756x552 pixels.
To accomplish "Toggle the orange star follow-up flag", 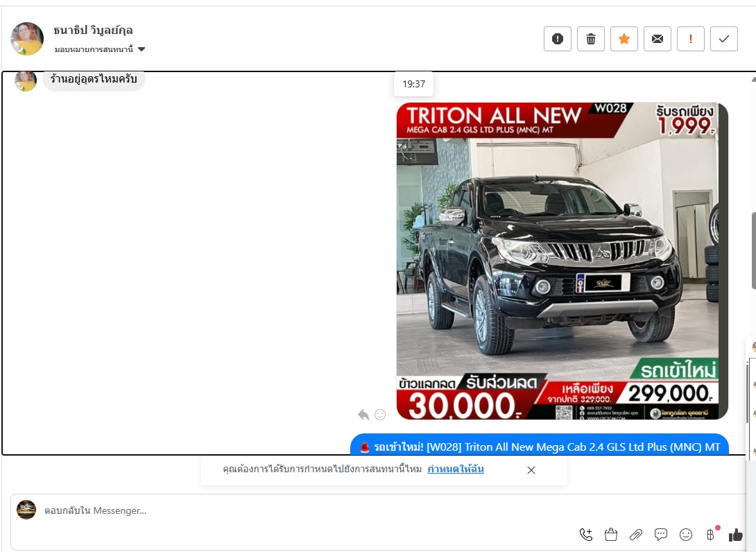I will (x=624, y=39).
